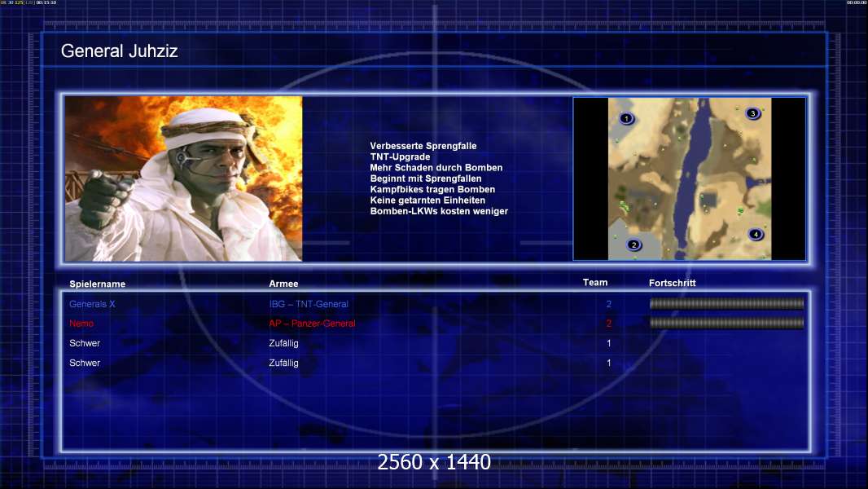
Task: Click the Spielername column header
Action: click(x=98, y=284)
